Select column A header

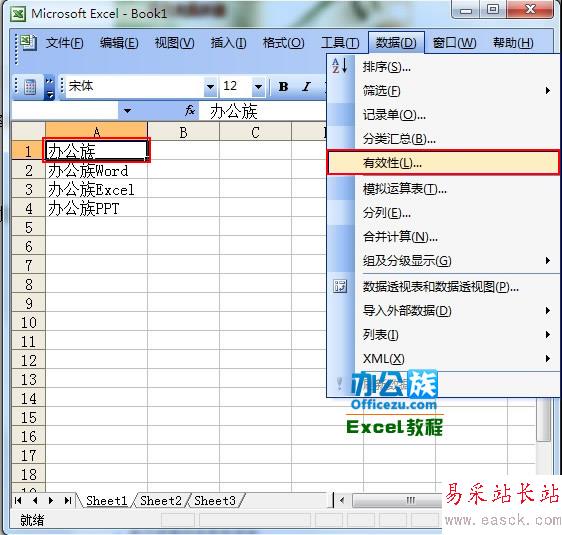tap(96, 132)
